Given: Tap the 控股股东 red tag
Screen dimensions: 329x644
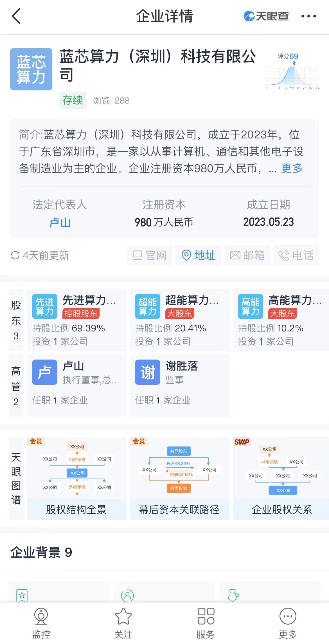Looking at the screenshot, I should point(81,313).
